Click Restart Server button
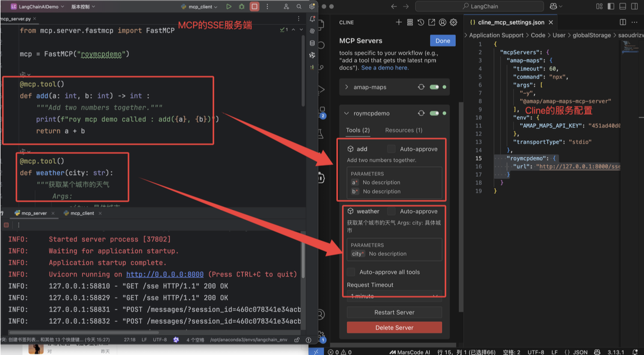 (x=394, y=312)
